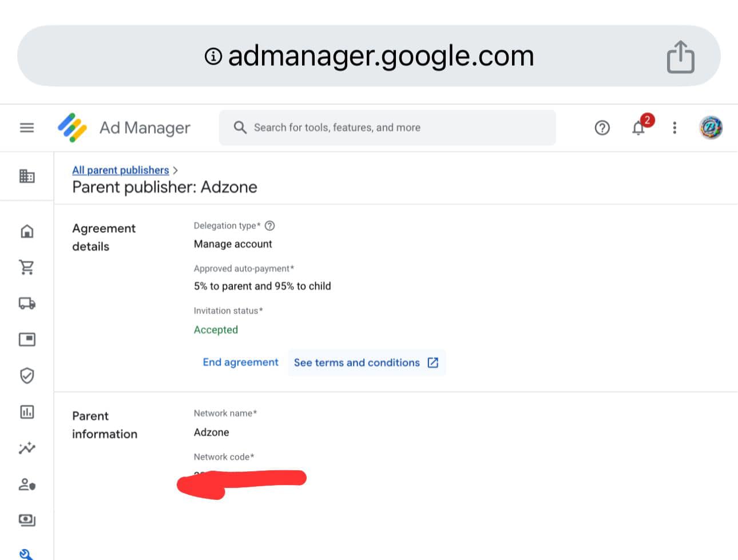Open the three-dot more options menu

tap(674, 128)
